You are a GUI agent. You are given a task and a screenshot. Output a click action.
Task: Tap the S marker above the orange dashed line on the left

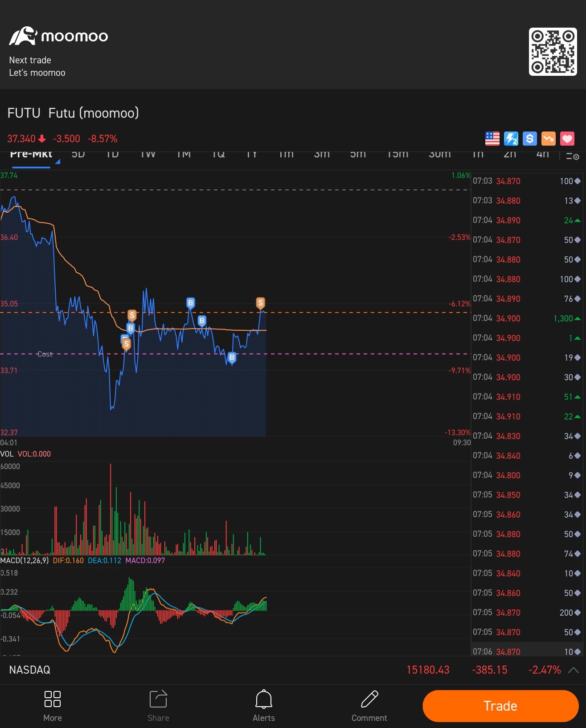[132, 316]
